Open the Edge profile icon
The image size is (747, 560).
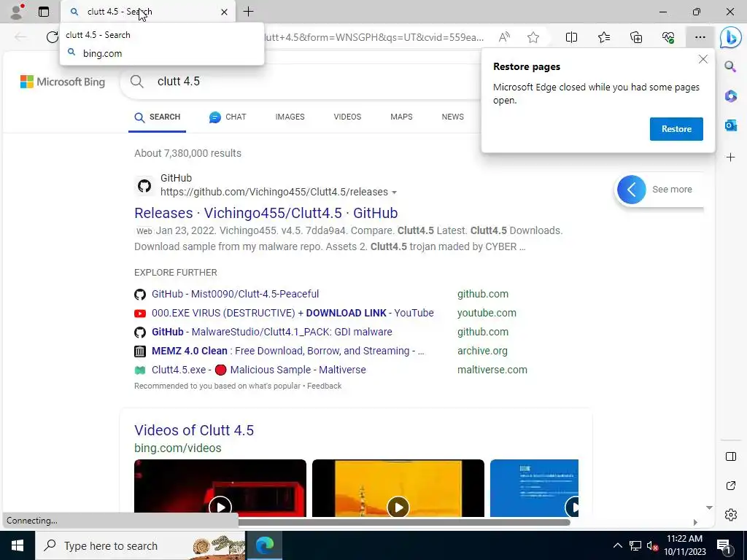coord(17,12)
